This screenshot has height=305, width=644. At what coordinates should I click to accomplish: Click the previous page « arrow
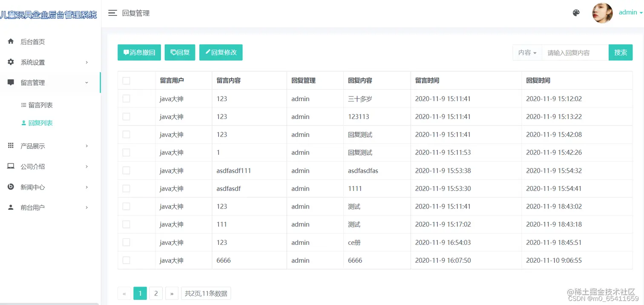[124, 293]
